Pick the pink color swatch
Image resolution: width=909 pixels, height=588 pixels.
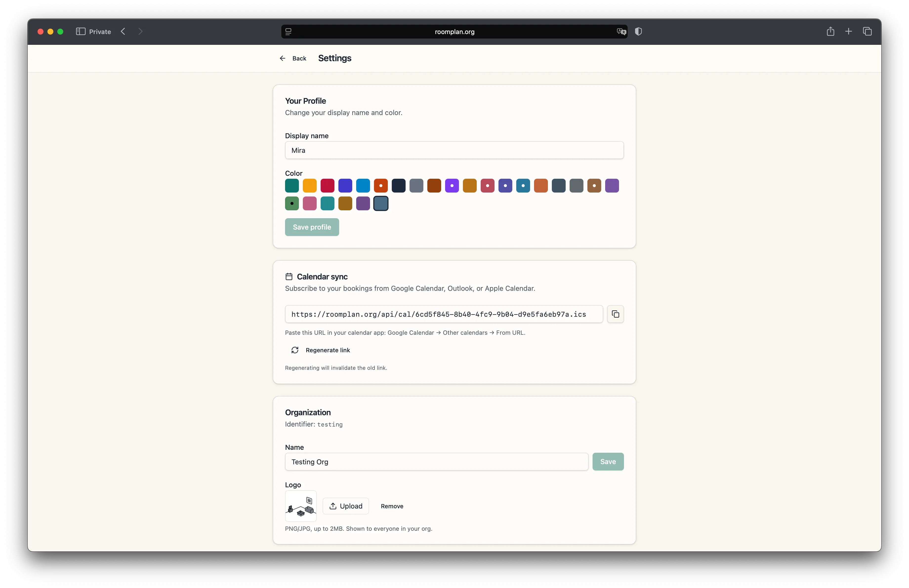pyautogui.click(x=309, y=203)
